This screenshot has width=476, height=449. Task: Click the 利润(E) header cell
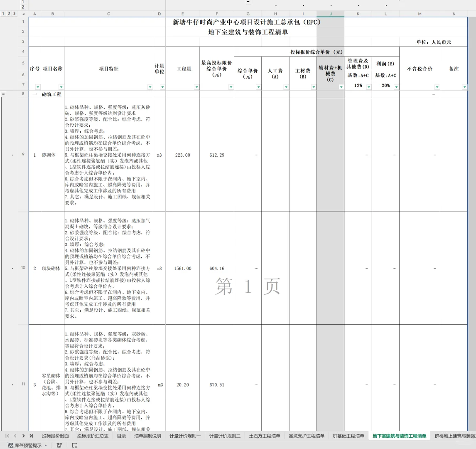[385, 64]
